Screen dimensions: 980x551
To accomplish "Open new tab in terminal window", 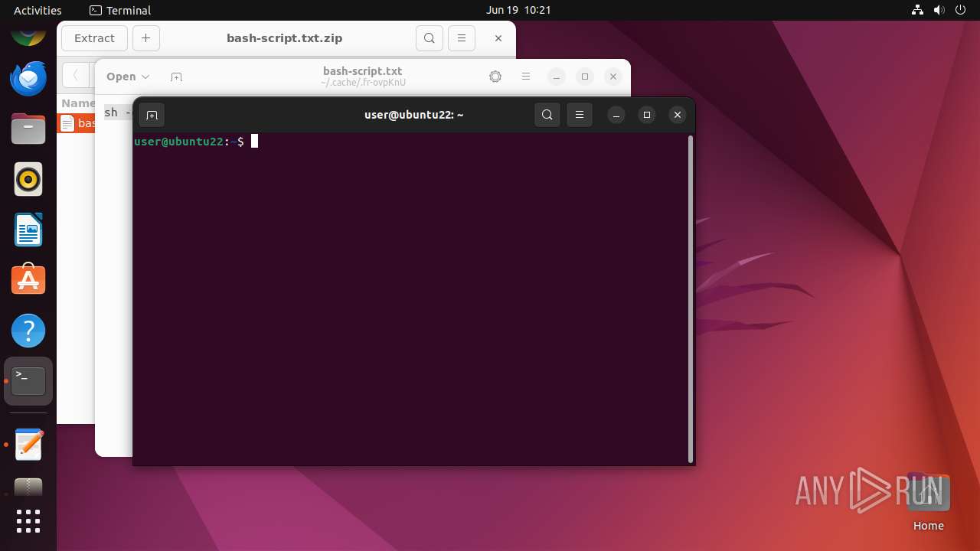I will coord(152,115).
